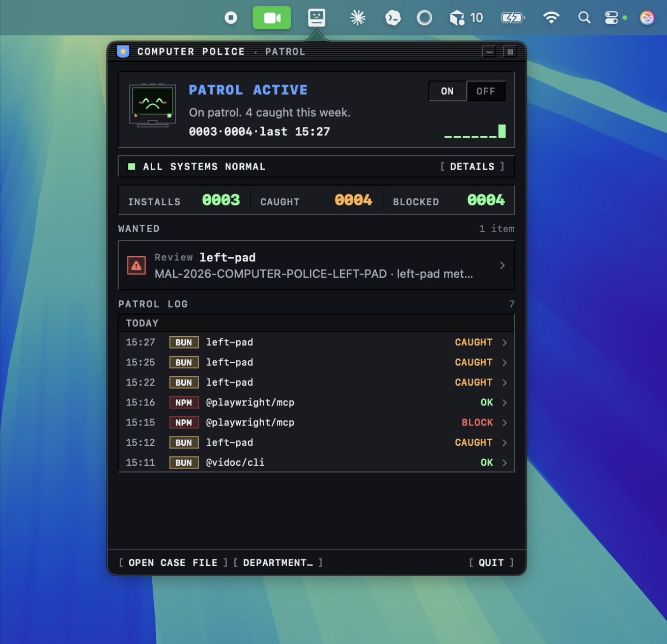Click the CAUGHT status on the 15:25 entry
This screenshot has width=667, height=644.
(474, 362)
